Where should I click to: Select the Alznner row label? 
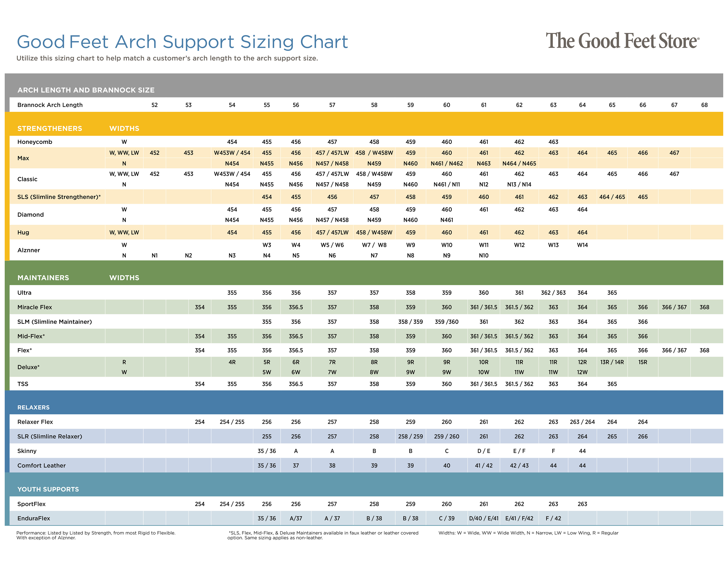28,250
